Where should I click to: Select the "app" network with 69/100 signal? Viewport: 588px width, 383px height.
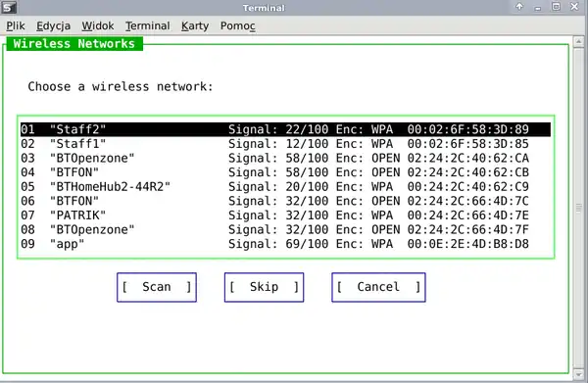tap(285, 244)
